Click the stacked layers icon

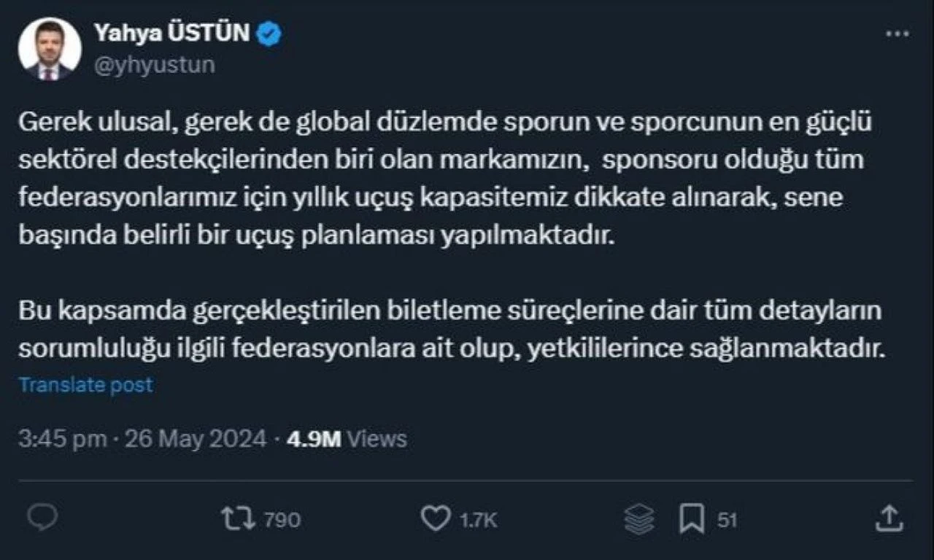pyautogui.click(x=640, y=519)
